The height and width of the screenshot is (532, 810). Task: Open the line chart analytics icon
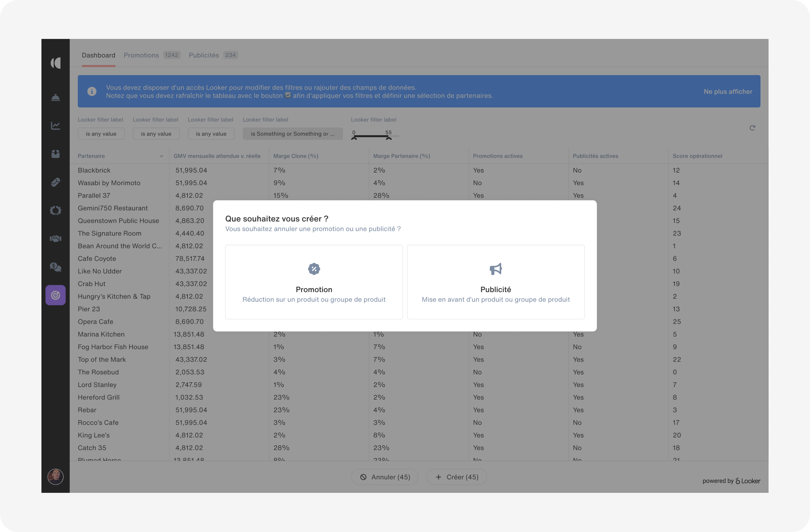(x=55, y=126)
